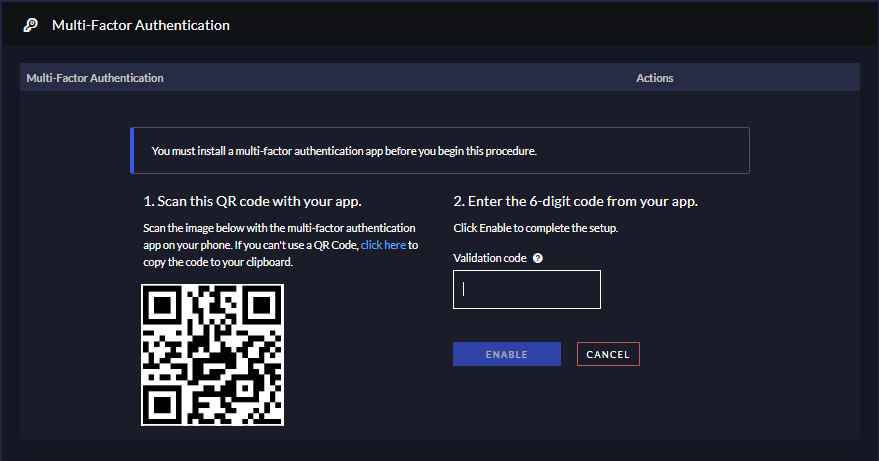Select the 'Actions' column header
Screen dimensions: 879x461
655,78
